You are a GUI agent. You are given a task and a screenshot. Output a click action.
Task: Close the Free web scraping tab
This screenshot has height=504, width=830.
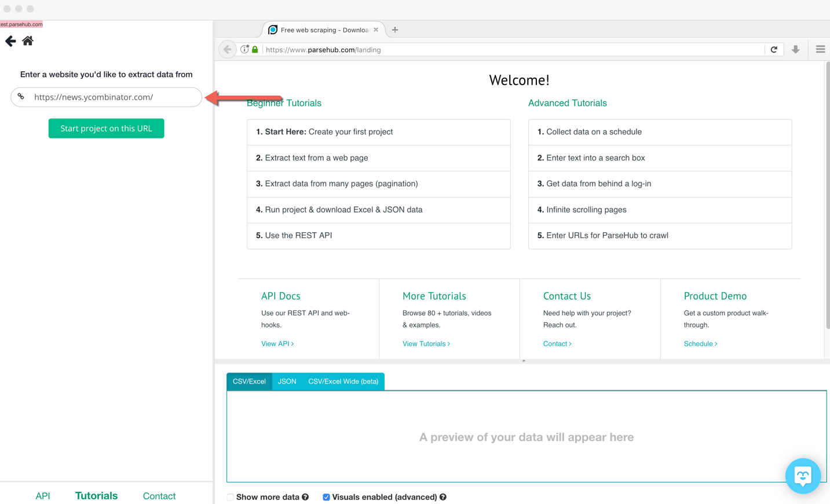point(376,30)
